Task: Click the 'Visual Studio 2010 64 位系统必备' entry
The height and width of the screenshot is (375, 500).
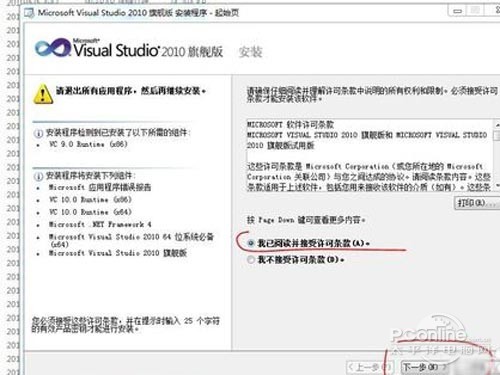Action: [131, 240]
